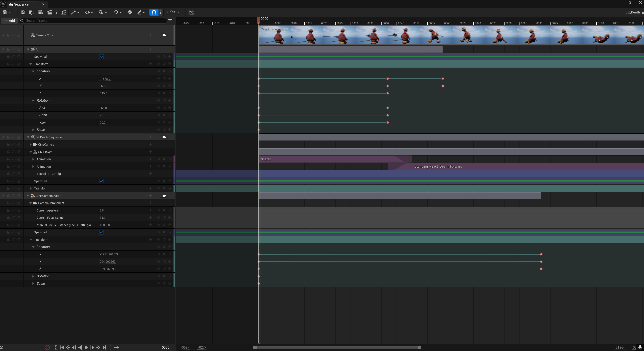This screenshot has width=644, height=351.
Task: Select the Camera Cuts track
Action: click(44, 35)
